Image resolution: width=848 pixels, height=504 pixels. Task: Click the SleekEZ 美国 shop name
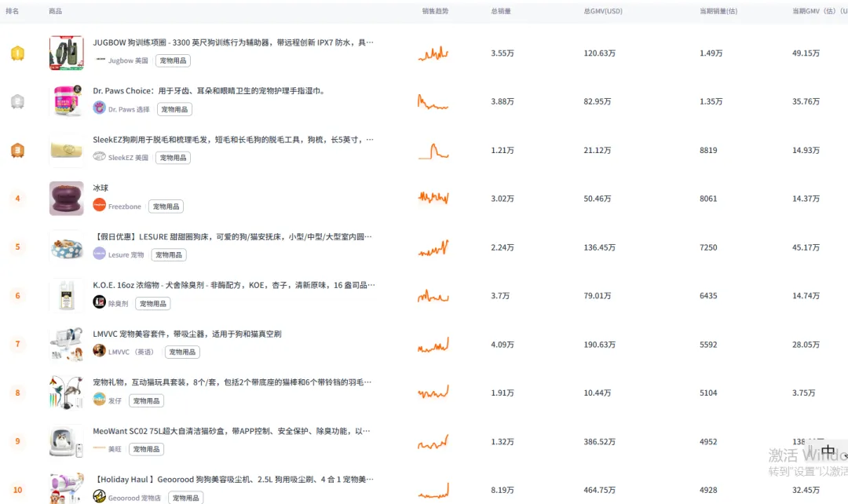pos(128,157)
